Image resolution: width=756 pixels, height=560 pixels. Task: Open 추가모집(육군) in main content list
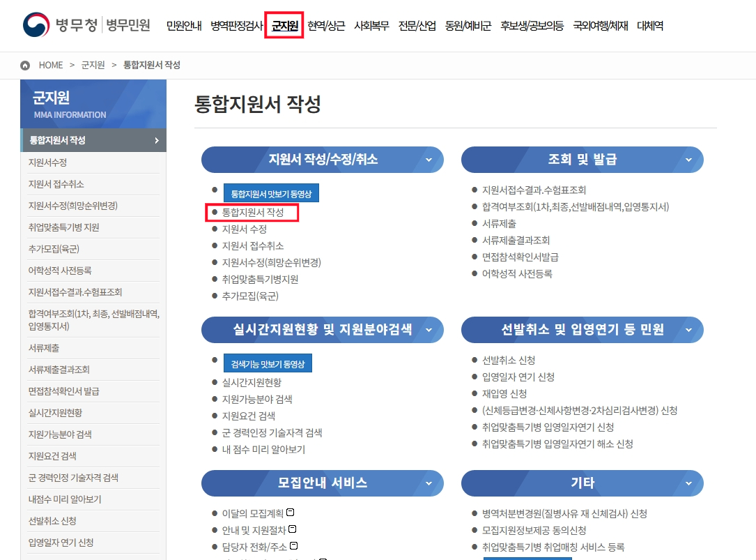[250, 296]
